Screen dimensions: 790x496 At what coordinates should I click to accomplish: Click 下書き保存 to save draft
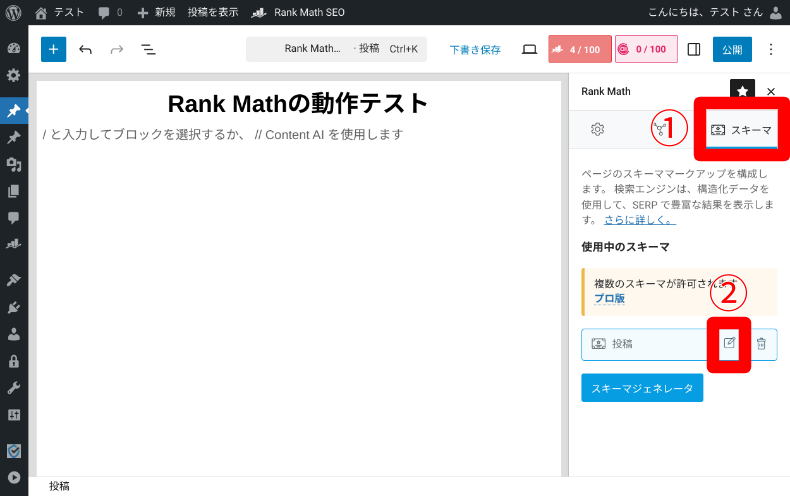point(475,49)
